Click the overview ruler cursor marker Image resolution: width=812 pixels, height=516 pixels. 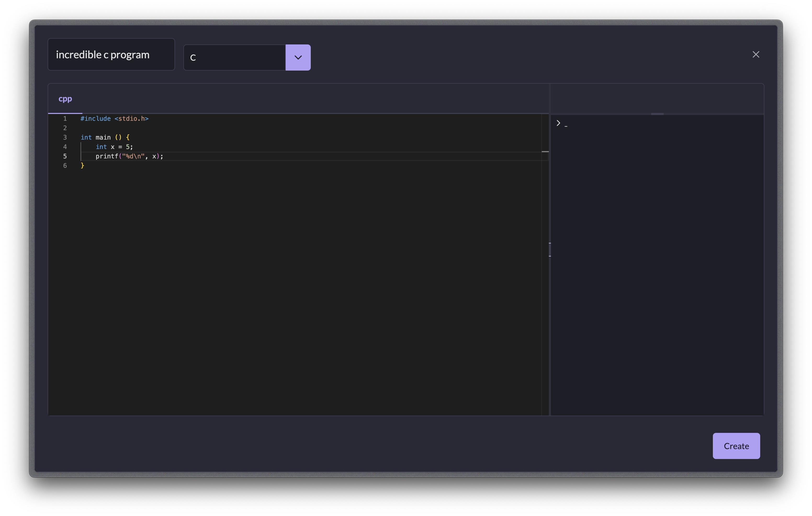tap(545, 152)
